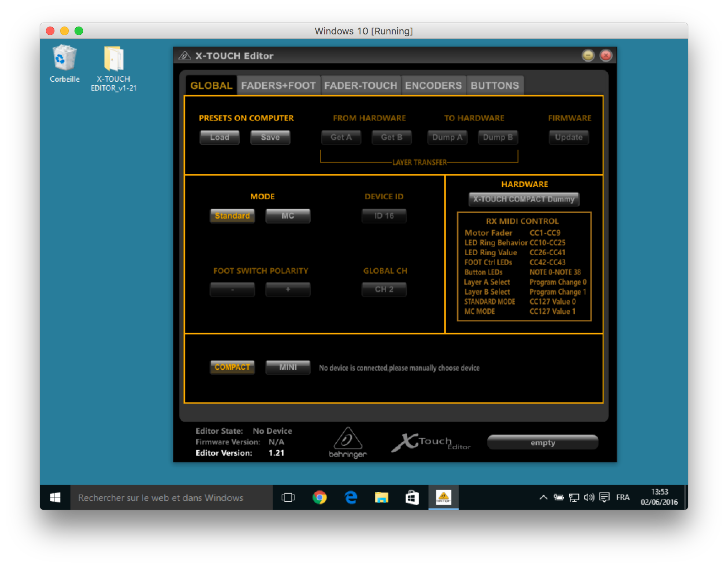
Task: Choose the MINI device toggle
Action: pyautogui.click(x=288, y=367)
